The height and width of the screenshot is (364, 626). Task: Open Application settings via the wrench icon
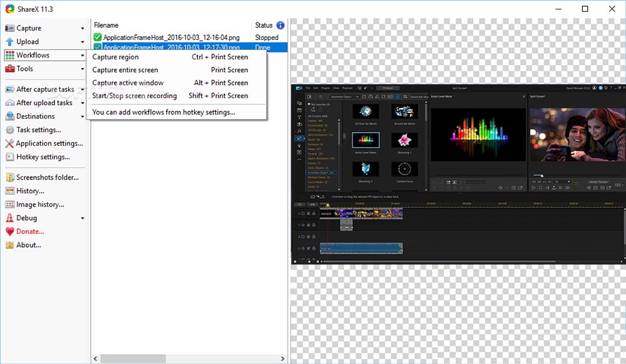click(8, 143)
